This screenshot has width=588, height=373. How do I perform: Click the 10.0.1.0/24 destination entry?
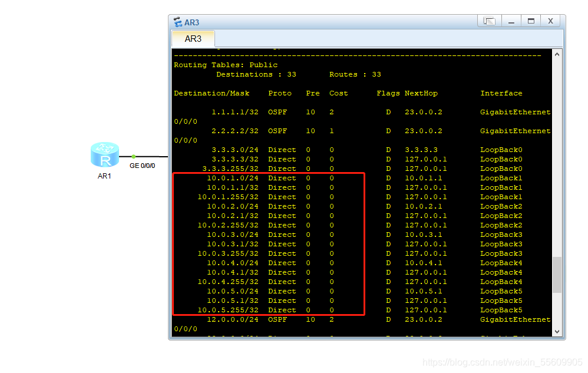(233, 178)
